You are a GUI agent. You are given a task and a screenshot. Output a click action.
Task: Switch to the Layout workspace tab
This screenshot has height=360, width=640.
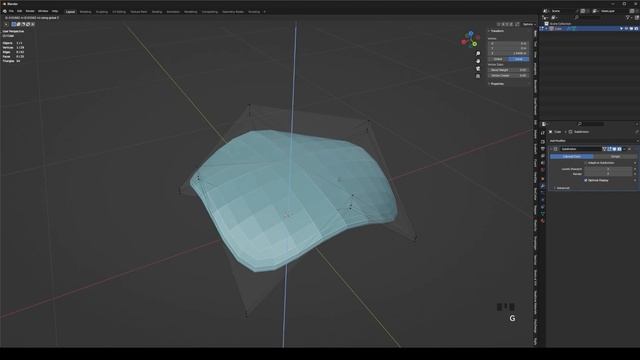tap(70, 12)
